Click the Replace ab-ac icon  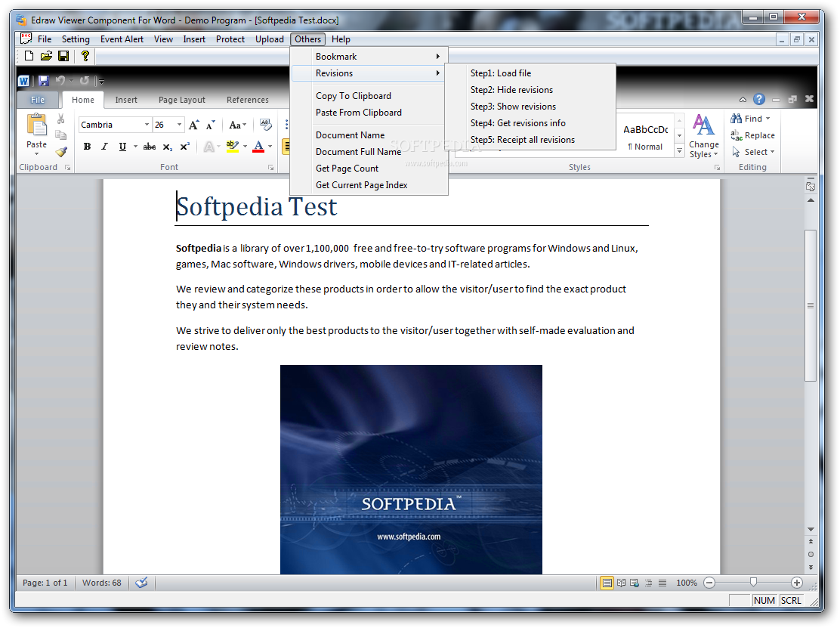[x=737, y=135]
